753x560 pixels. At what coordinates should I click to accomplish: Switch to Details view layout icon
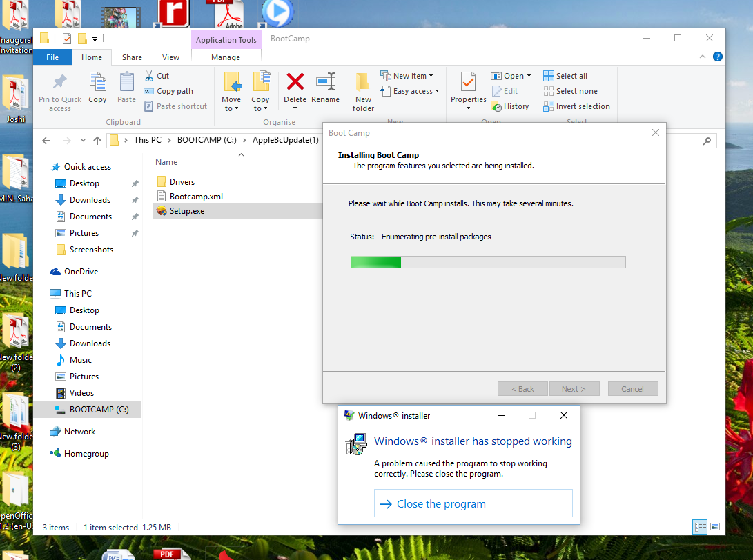(700, 527)
